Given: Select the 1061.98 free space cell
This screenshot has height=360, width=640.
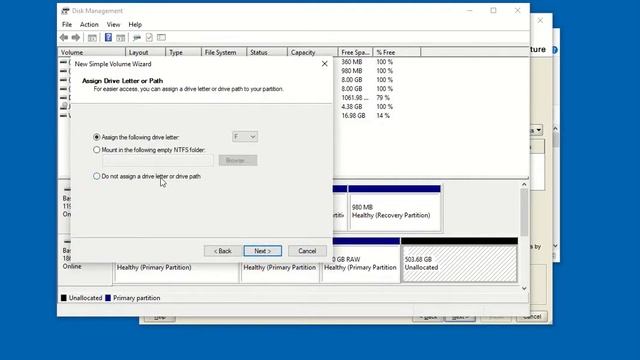Looking at the screenshot, I should [x=355, y=98].
